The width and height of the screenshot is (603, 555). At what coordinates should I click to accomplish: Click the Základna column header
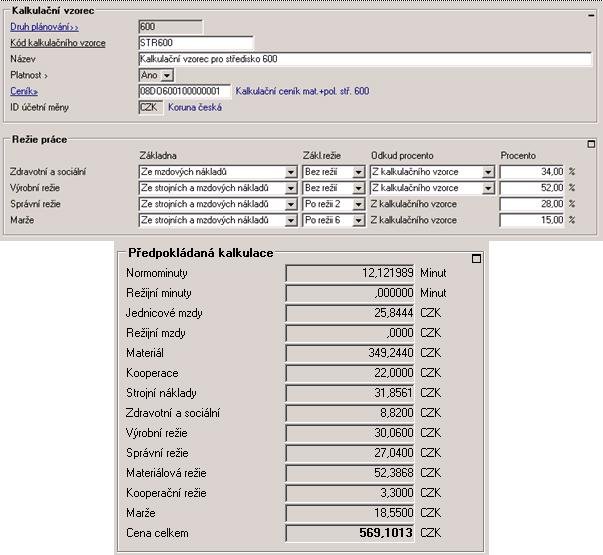click(158, 156)
